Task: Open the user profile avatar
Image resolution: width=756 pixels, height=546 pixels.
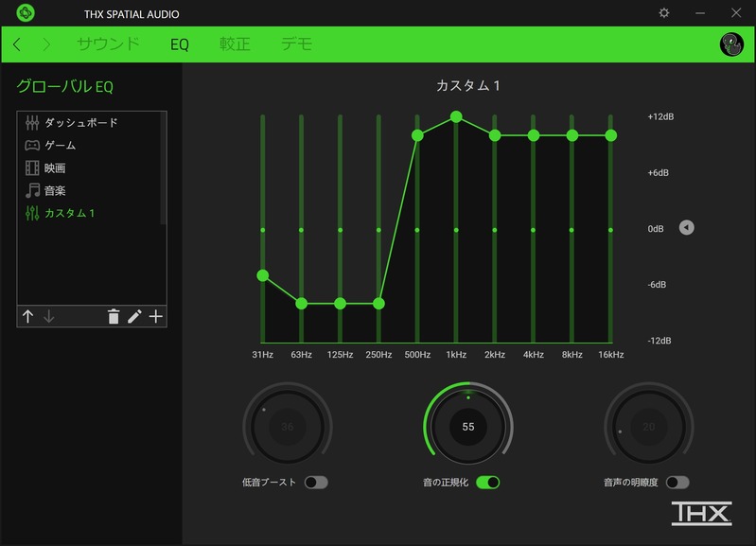Action: 731,44
